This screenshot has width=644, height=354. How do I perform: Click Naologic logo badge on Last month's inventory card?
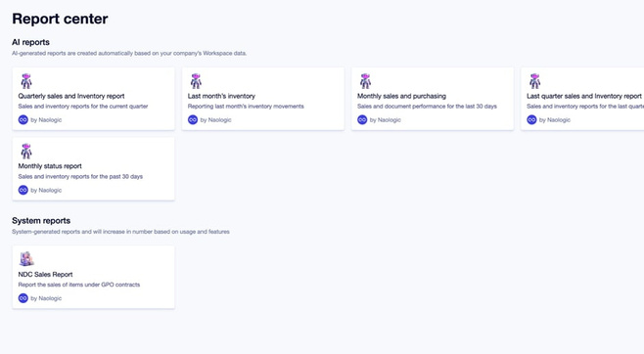[193, 119]
